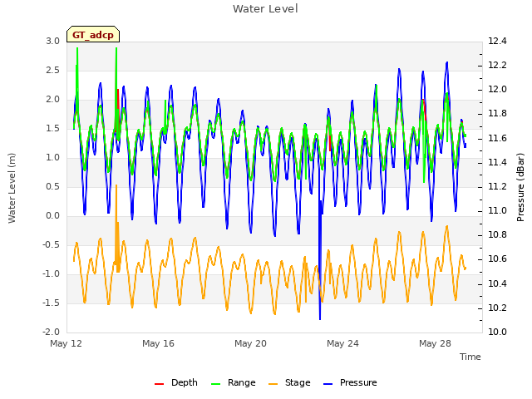Click the Pressure (dBar) axis title

click(x=520, y=187)
